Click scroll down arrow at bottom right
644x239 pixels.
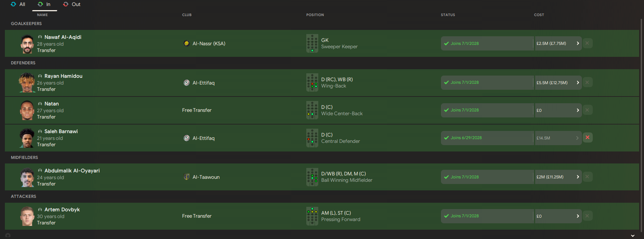(x=632, y=236)
